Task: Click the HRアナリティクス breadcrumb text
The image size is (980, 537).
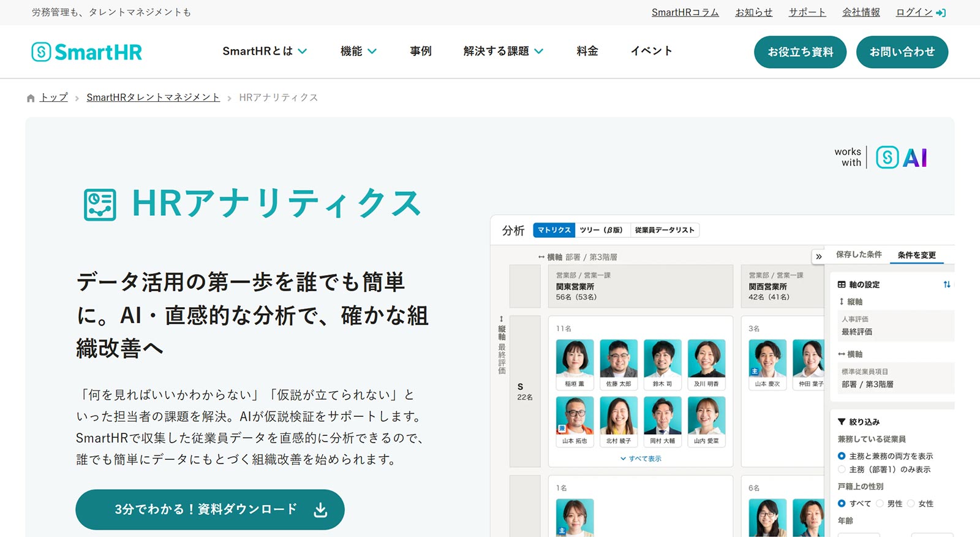Action: [x=278, y=97]
